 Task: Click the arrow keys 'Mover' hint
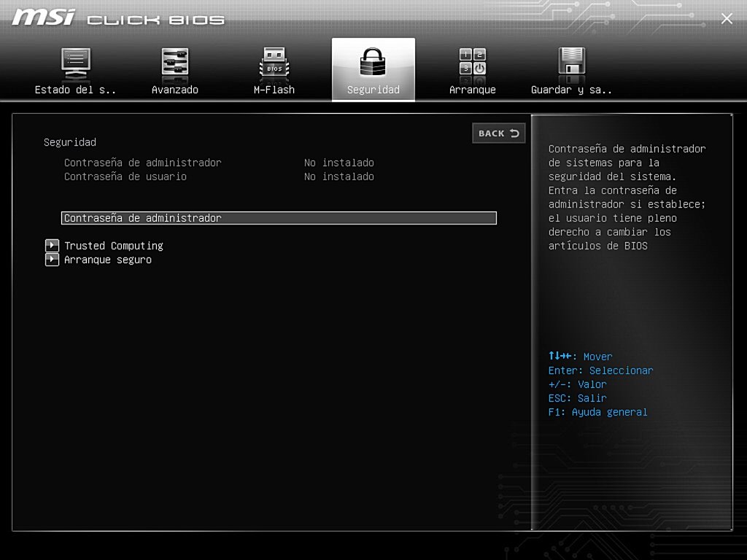[x=580, y=356]
